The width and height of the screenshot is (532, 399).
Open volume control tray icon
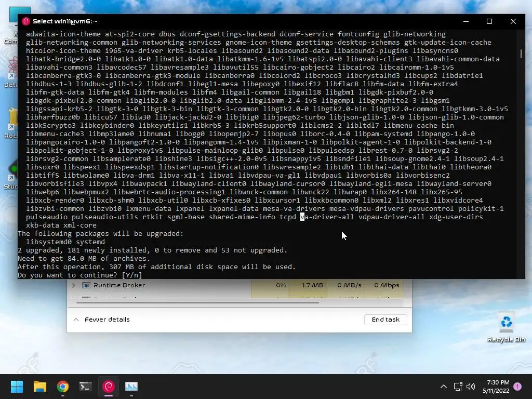tap(471, 387)
